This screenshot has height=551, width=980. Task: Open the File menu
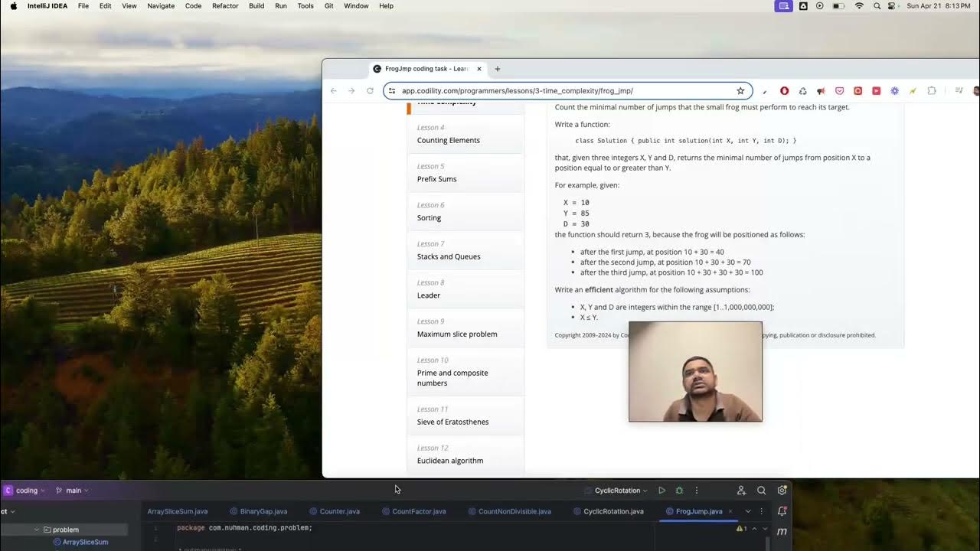(x=83, y=5)
